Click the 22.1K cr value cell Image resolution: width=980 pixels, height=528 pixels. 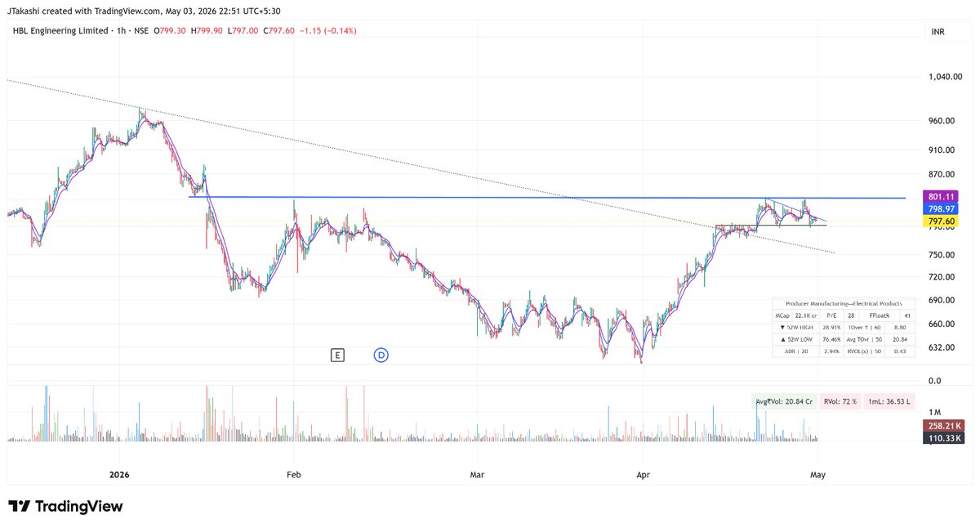coord(805,315)
